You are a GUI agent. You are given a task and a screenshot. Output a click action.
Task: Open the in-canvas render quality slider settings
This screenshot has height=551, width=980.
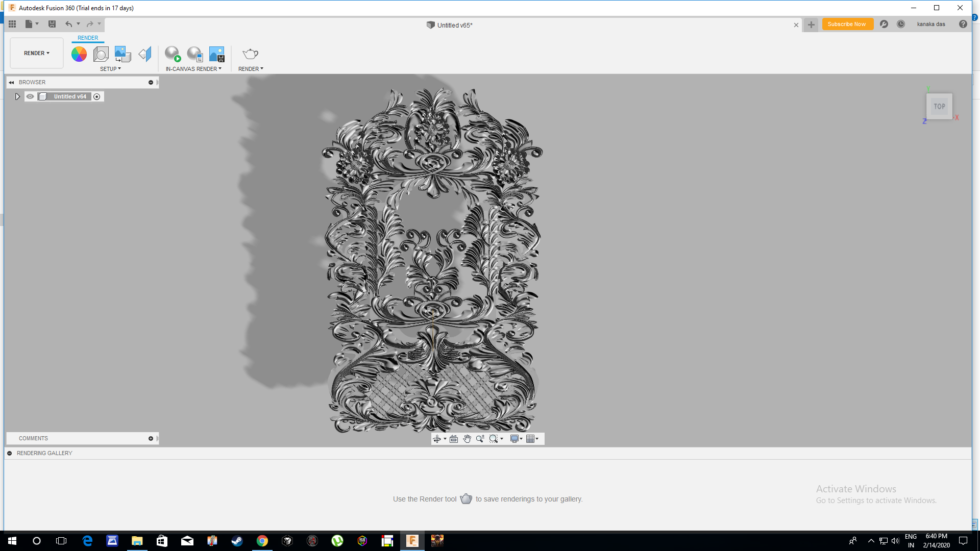click(194, 54)
